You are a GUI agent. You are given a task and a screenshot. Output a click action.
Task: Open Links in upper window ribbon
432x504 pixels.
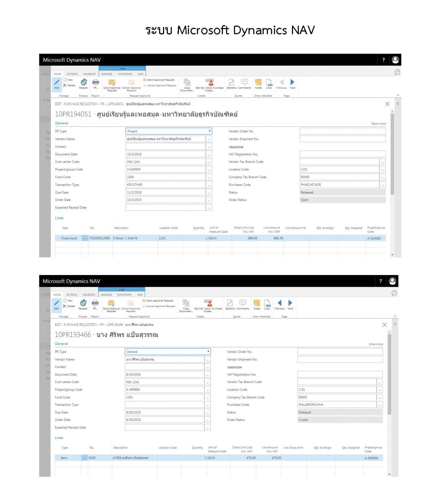(x=269, y=84)
